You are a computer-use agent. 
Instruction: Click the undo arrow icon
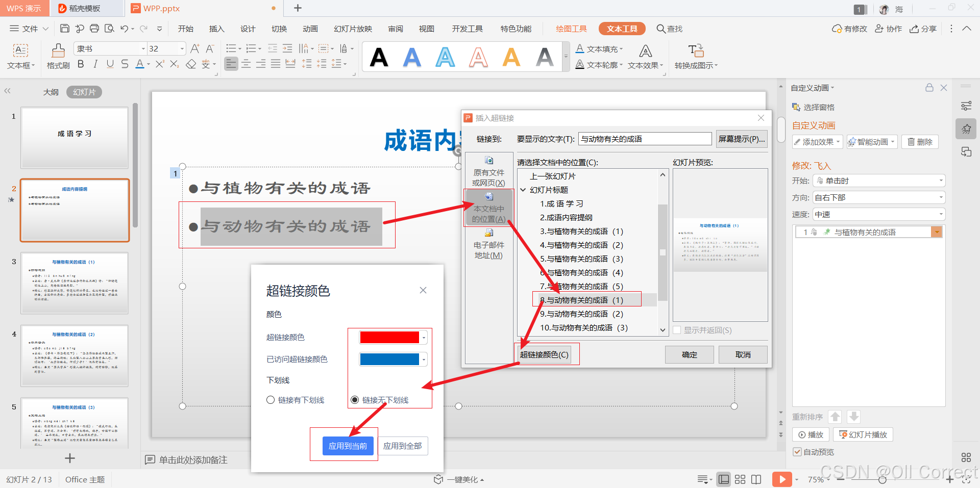pos(124,29)
